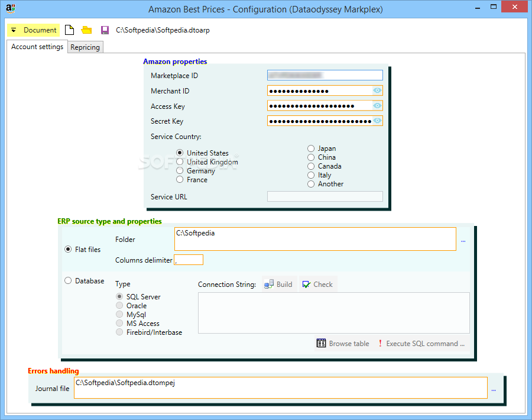
Task: Select the Account settings tab
Action: click(37, 47)
